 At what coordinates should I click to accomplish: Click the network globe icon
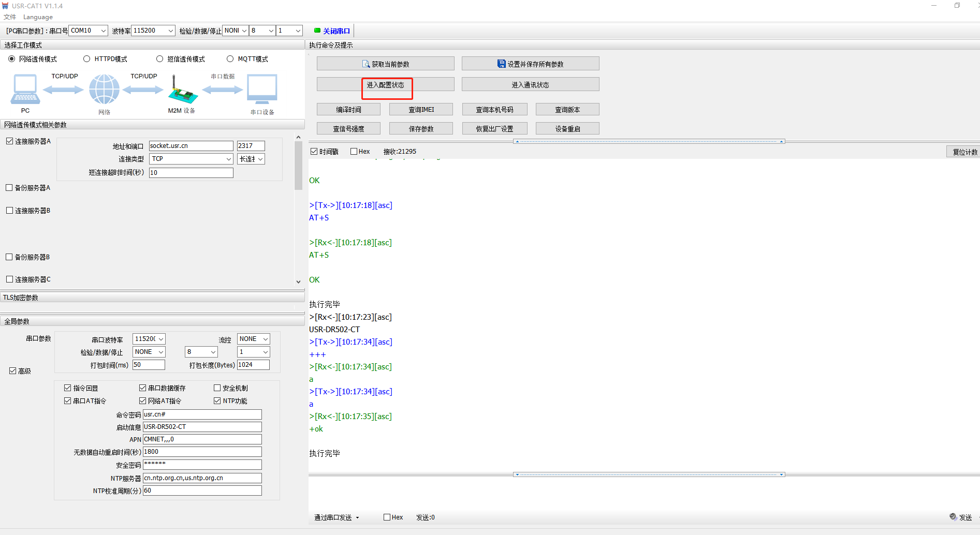(x=104, y=90)
